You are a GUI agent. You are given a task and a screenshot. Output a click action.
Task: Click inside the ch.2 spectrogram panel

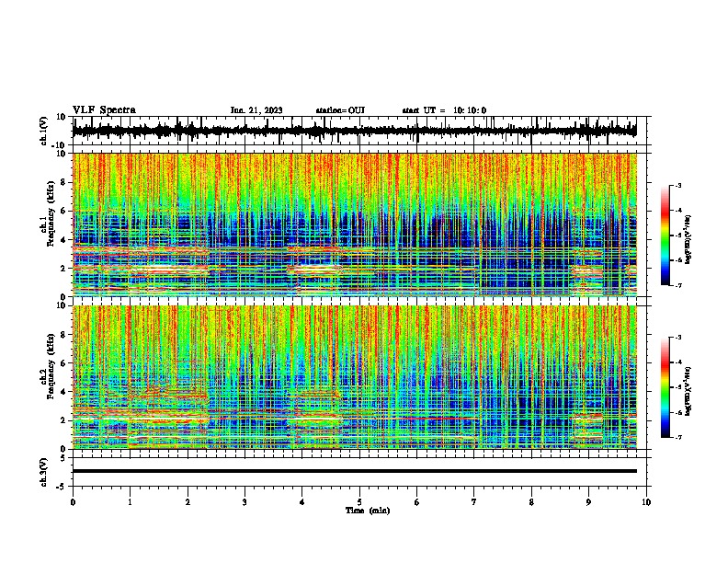pos(355,377)
